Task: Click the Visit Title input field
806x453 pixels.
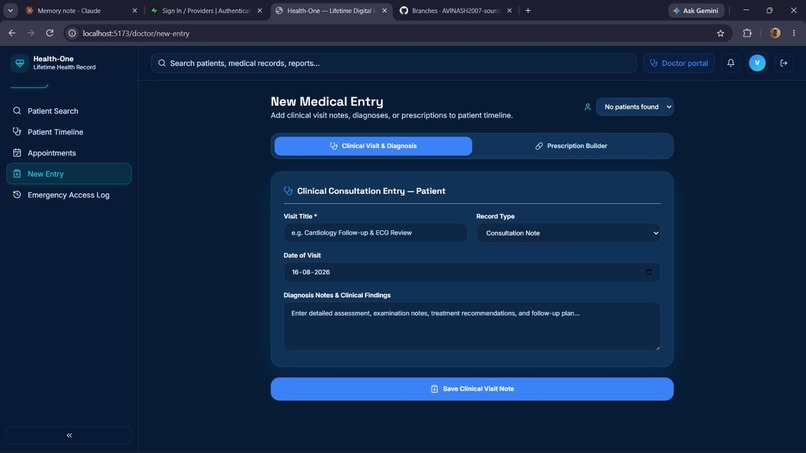Action: coord(376,233)
